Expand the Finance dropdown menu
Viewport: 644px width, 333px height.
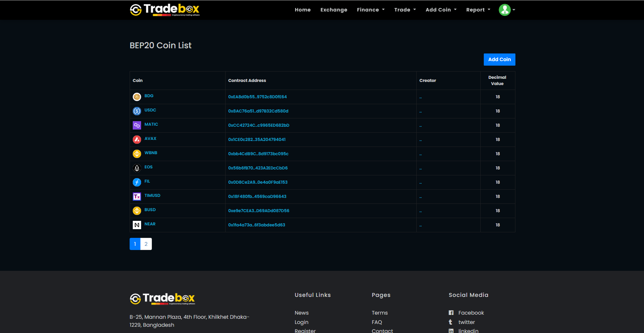point(371,10)
